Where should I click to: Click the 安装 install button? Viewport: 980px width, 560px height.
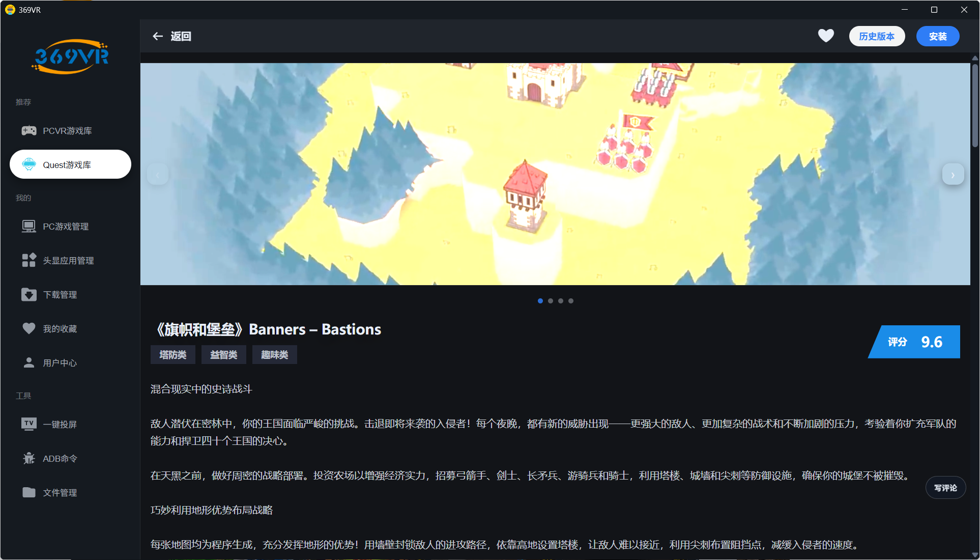tap(937, 36)
